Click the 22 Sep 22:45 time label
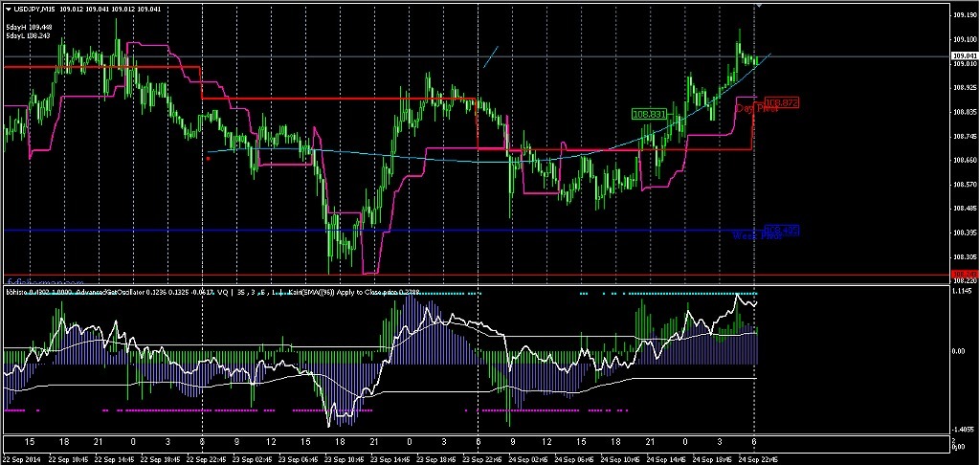This screenshot has height=465, width=980. [x=207, y=458]
